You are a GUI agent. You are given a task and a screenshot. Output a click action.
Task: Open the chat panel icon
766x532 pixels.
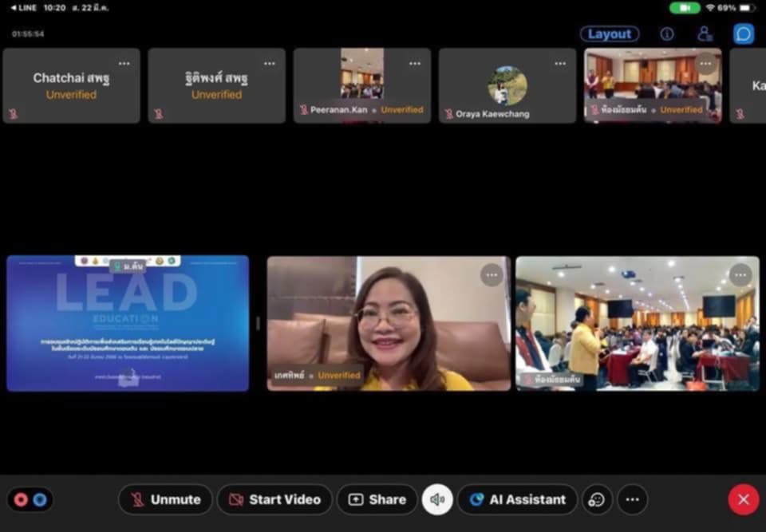tap(743, 34)
